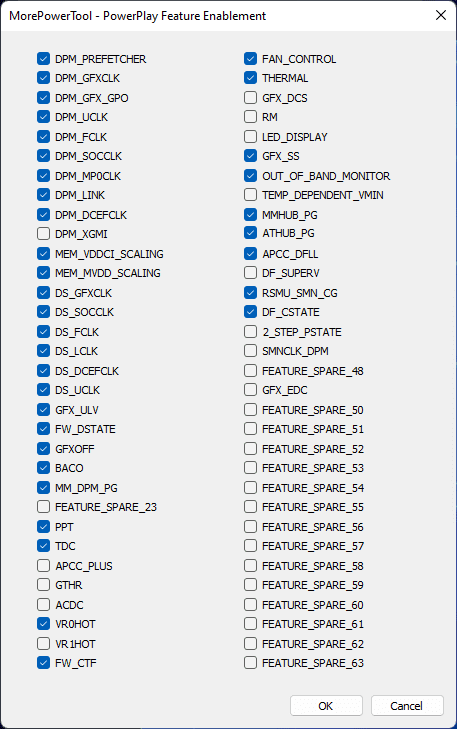Enable DPM_XGMI checkbox
457x729 pixels.
pos(43,234)
